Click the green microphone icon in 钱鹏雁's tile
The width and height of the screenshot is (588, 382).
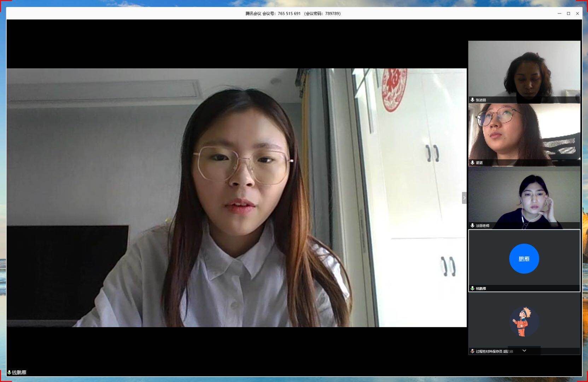point(472,288)
